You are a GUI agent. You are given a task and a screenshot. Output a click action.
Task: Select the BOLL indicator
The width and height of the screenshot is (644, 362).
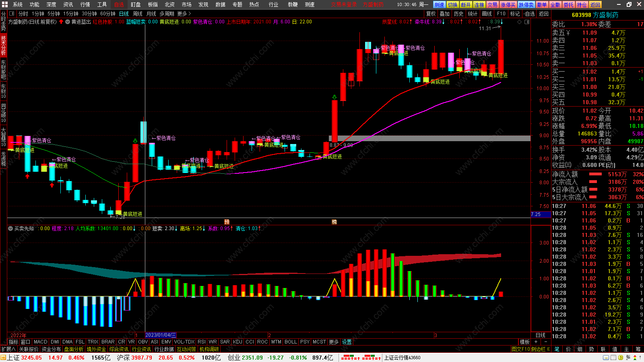(x=291, y=342)
